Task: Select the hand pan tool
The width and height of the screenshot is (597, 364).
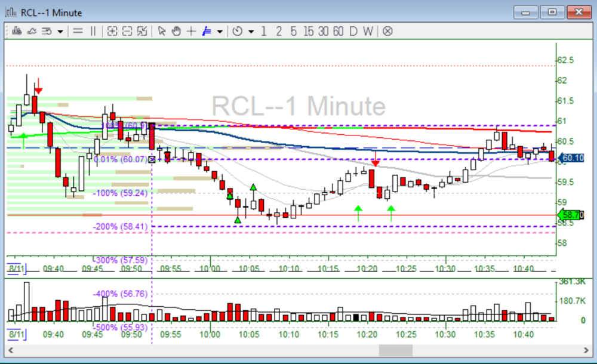Action: pyautogui.click(x=176, y=31)
